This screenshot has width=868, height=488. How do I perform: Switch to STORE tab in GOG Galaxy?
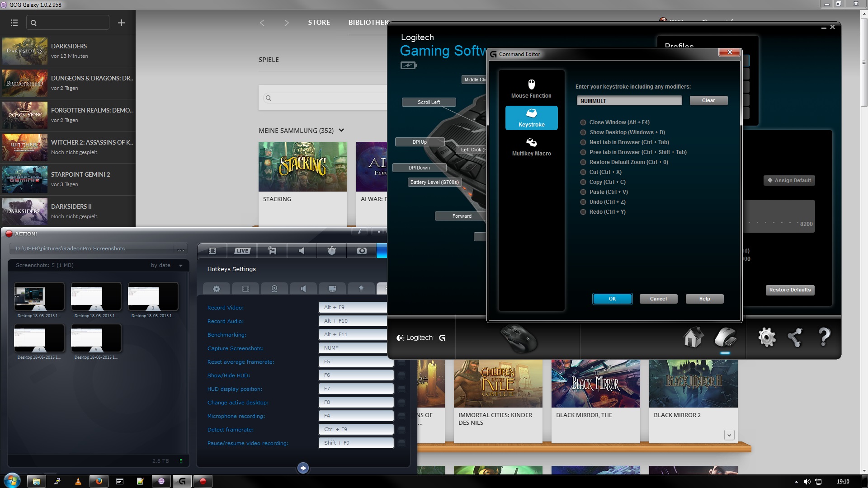(319, 23)
